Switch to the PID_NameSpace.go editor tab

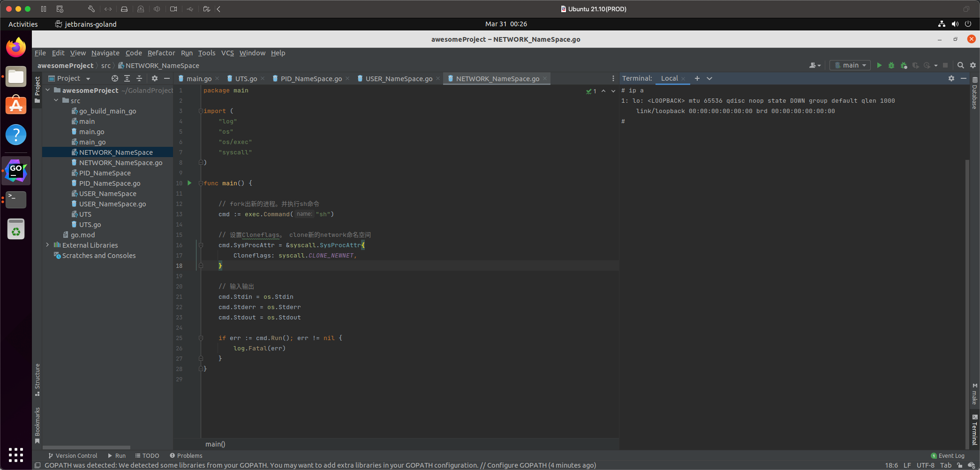[x=311, y=78]
